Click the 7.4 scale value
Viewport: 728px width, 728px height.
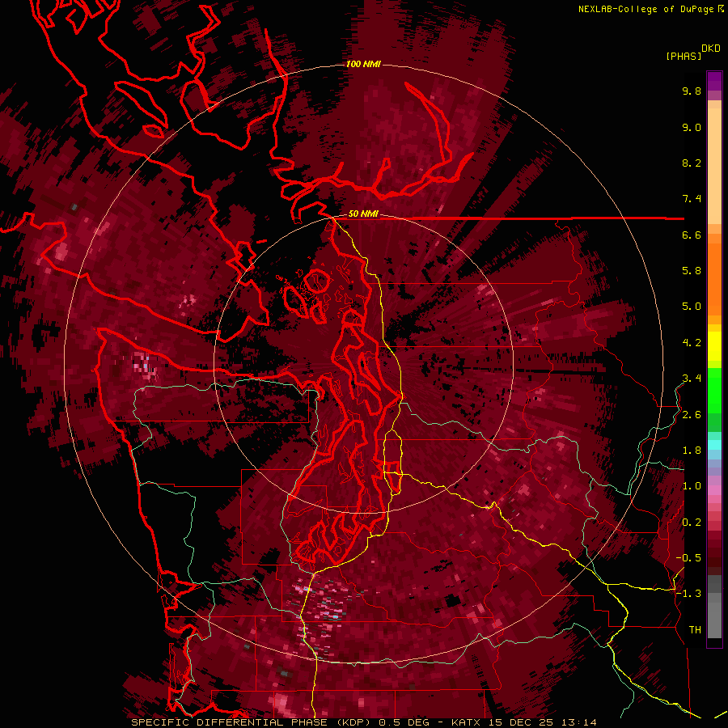point(692,199)
